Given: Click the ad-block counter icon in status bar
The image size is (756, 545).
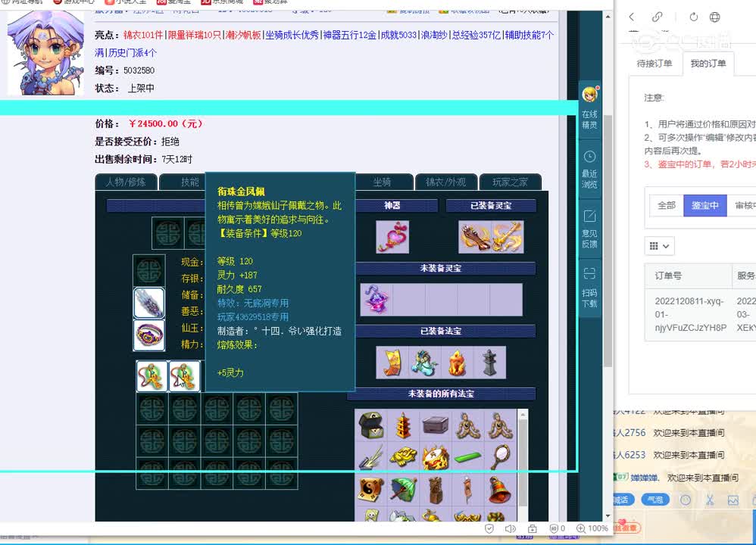Looking at the screenshot, I should point(557,528).
